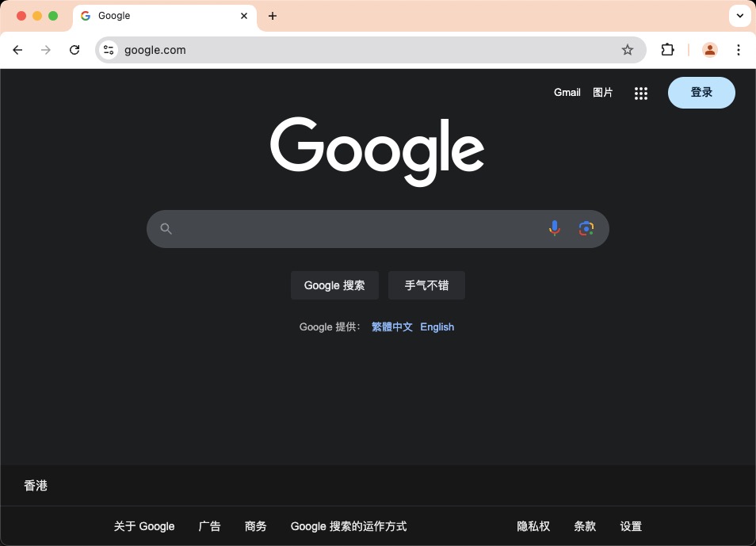Click the Chrome profile avatar icon

pos(709,50)
